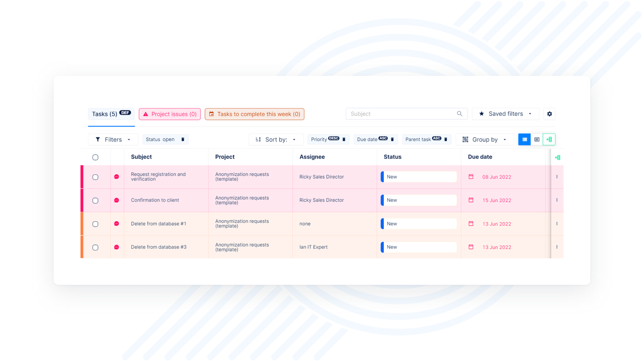
Task: Remove the Status open filter with trash icon
Action: click(x=183, y=139)
